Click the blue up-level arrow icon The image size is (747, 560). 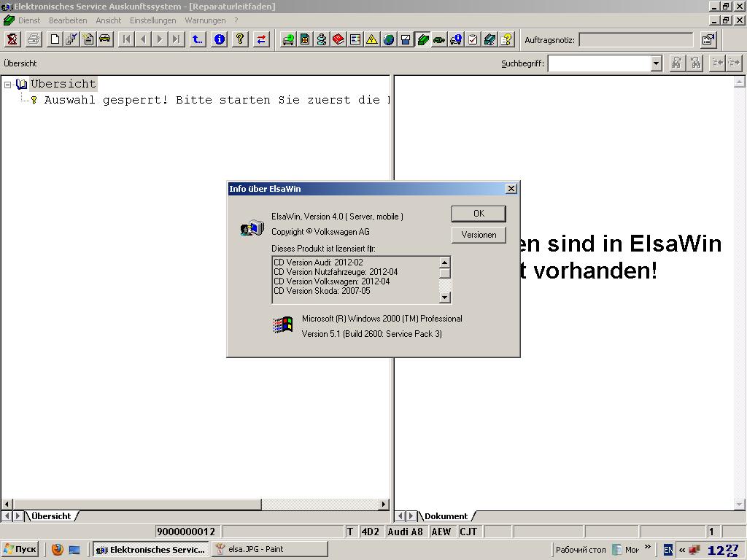pos(197,39)
